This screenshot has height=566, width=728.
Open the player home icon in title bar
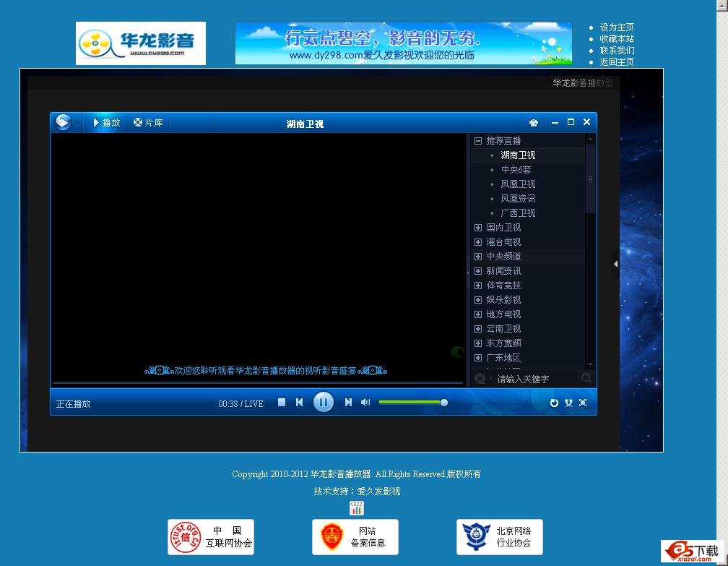534,122
